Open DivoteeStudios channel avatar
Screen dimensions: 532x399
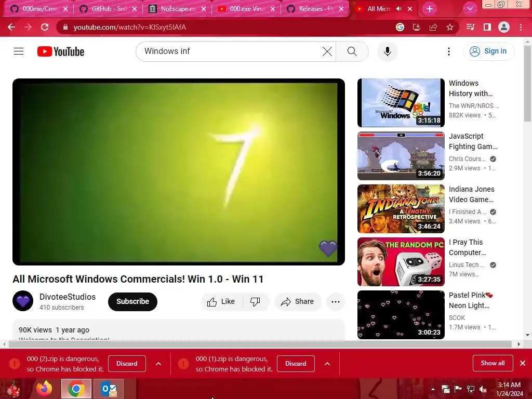(x=23, y=301)
